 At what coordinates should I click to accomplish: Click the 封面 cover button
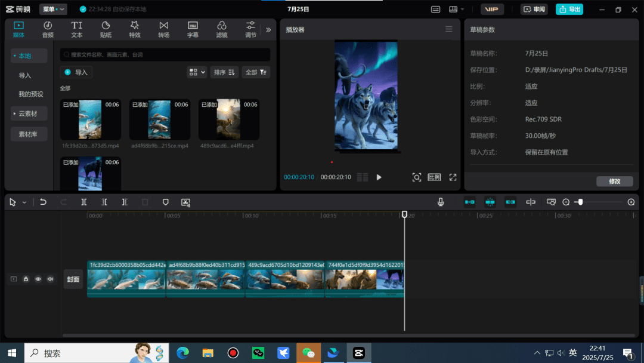73,279
